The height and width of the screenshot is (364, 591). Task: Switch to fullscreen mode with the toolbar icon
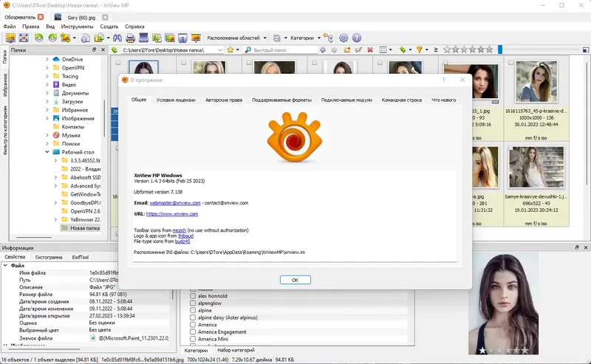click(x=24, y=38)
